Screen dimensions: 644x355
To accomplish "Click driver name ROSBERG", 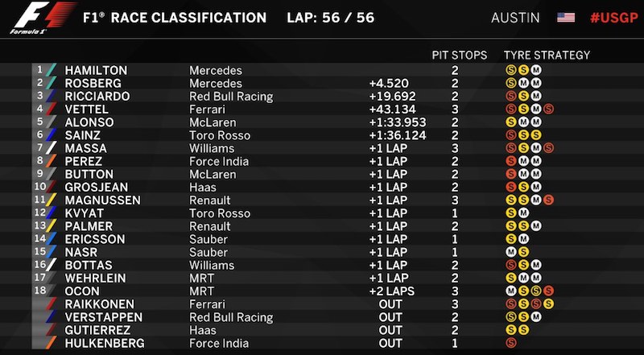I will 91,84.
